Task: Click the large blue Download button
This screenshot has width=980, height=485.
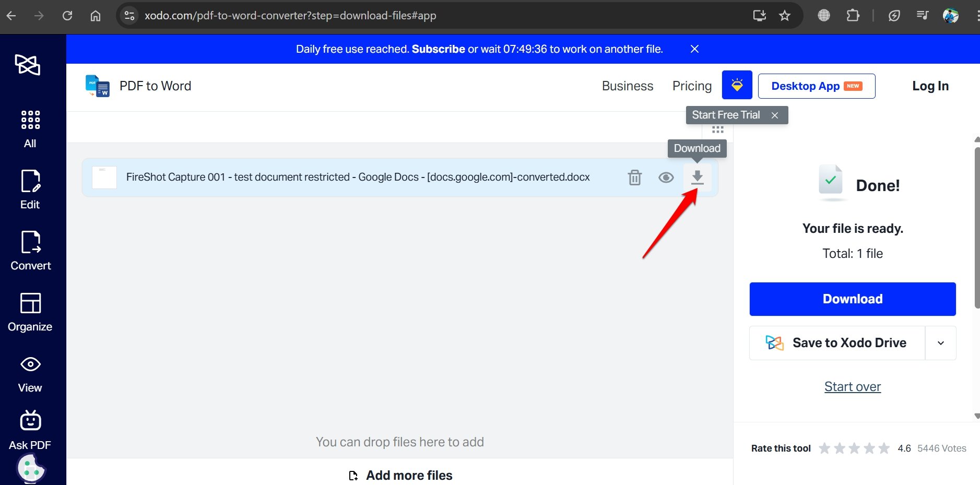Action: 853,299
